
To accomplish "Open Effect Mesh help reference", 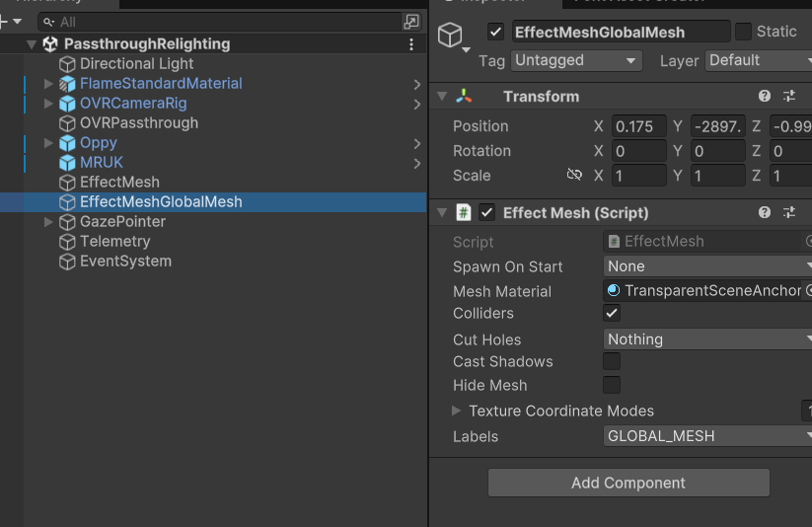I will point(765,212).
